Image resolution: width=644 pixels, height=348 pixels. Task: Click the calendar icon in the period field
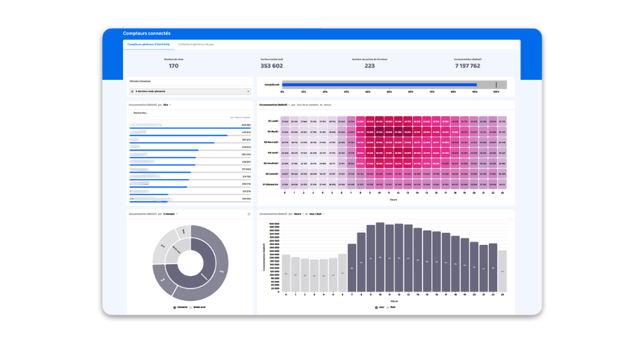pyautogui.click(x=132, y=92)
